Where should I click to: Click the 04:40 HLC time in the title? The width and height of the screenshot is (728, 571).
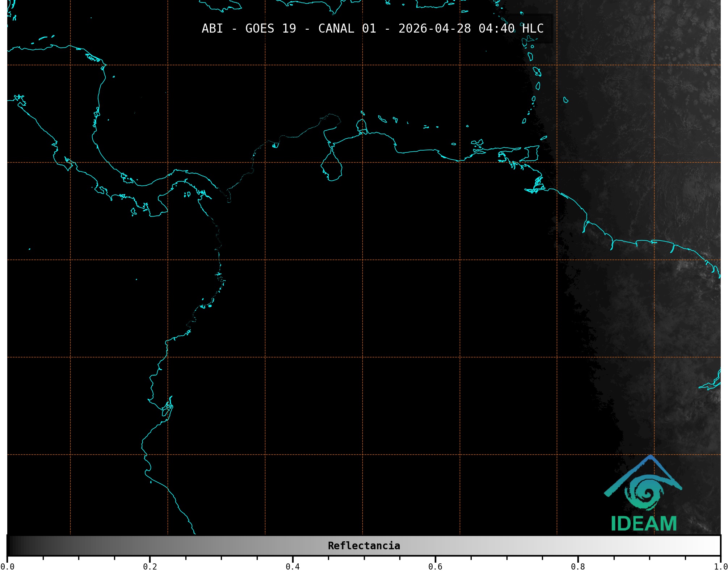click(511, 29)
